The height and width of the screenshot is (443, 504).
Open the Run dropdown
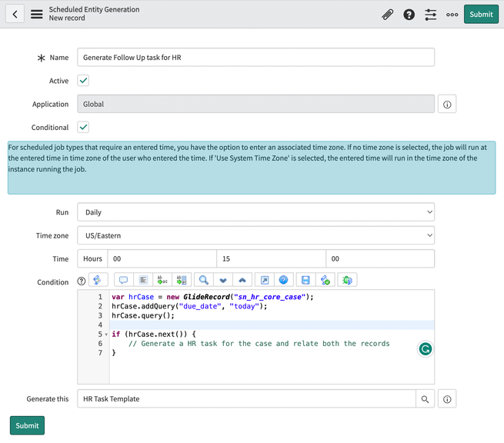point(256,212)
